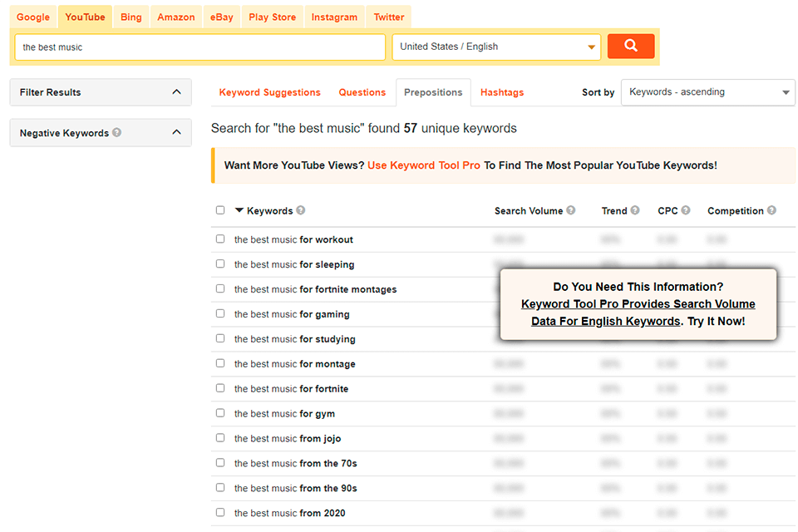Image resolution: width=798 pixels, height=532 pixels.
Task: Select the Amazon platform tab
Action: click(x=176, y=17)
